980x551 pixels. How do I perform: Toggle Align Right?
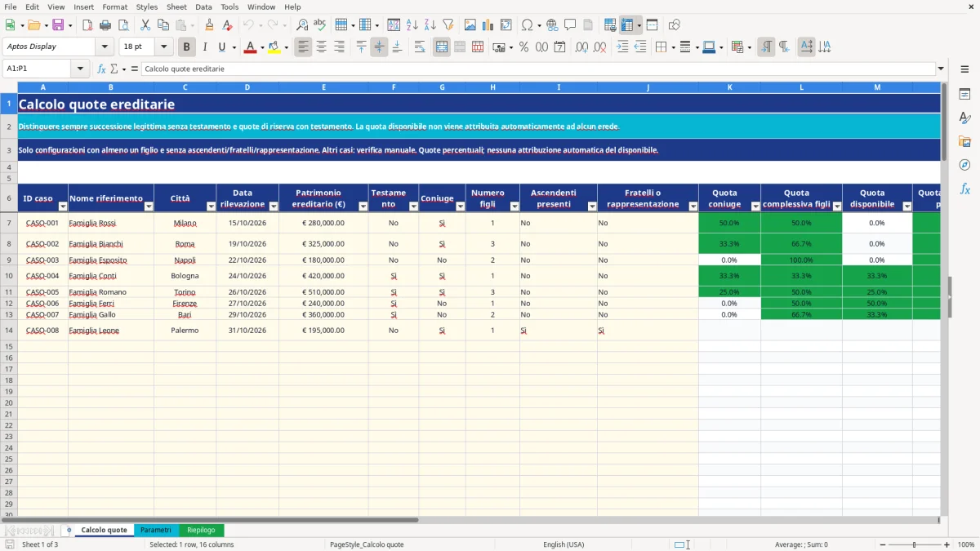339,47
